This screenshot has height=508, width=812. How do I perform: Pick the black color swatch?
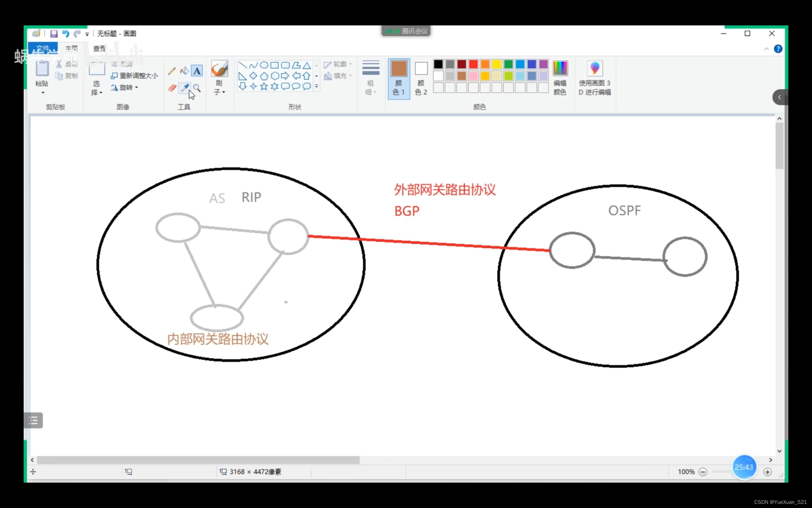tap(438, 64)
